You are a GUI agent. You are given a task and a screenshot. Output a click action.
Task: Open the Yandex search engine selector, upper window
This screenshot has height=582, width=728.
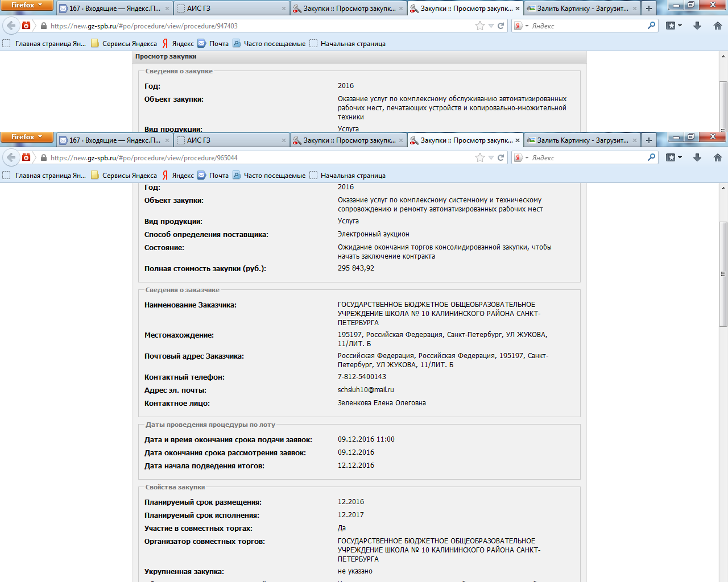pyautogui.click(x=522, y=26)
